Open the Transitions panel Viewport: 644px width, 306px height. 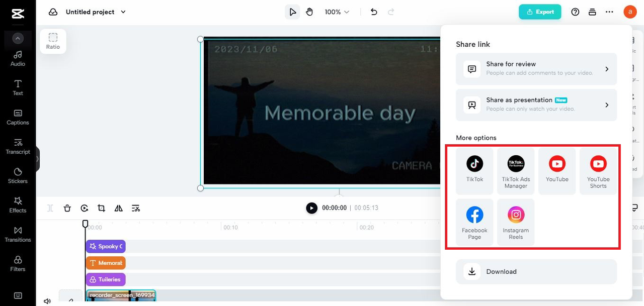[18, 234]
